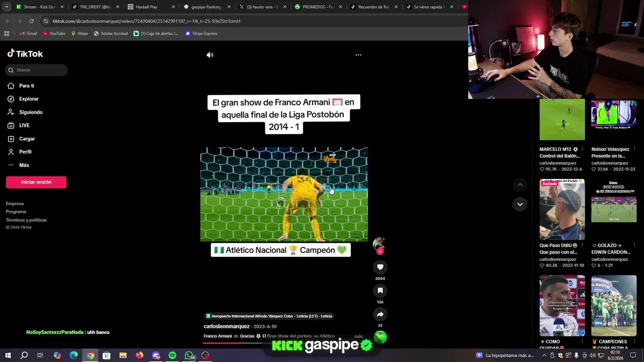644x362 pixels.
Task: Switch to the PROMIEDOS tab
Action: (318, 7)
